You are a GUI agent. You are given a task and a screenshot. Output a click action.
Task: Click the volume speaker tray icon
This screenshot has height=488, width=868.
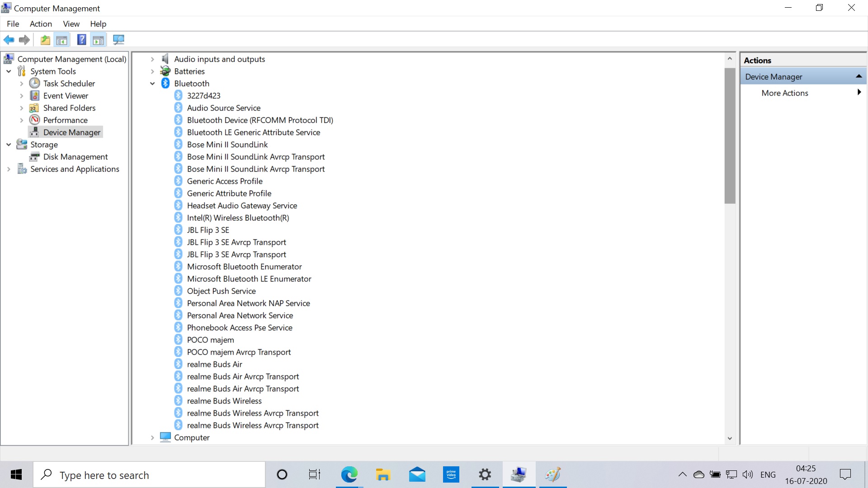[748, 474]
